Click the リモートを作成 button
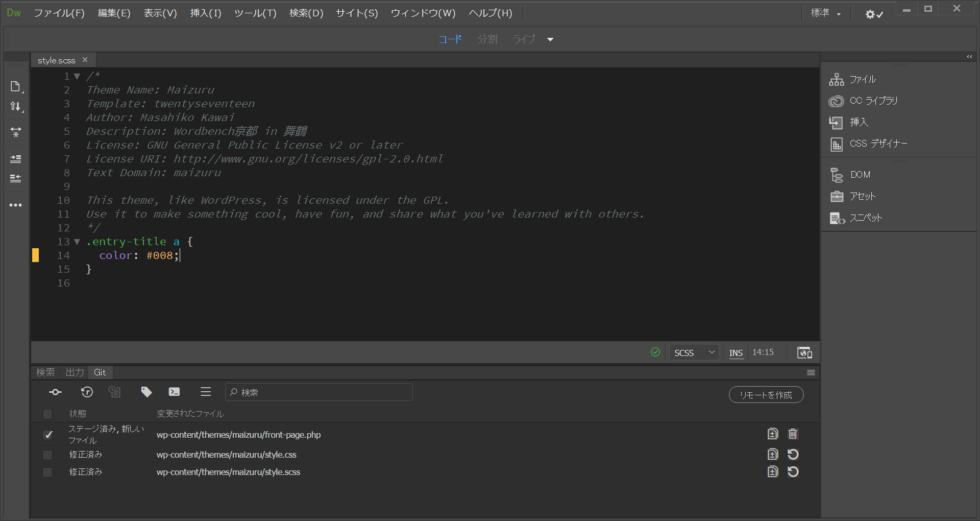 (766, 394)
